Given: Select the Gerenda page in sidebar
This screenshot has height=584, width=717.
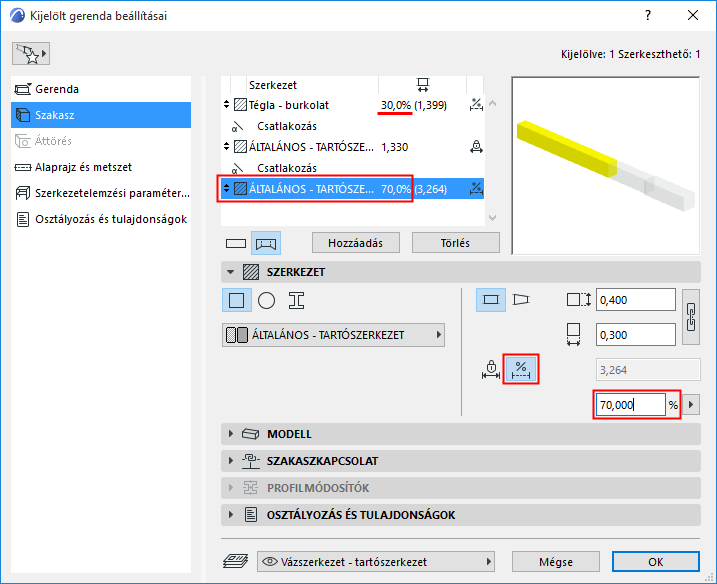Looking at the screenshot, I should 101,89.
